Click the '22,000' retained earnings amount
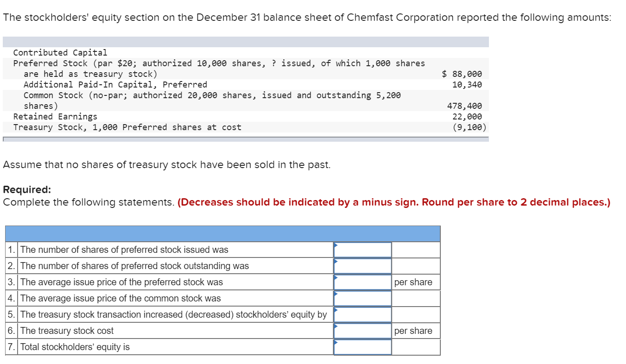Viewport: 626px width, 364px height. click(x=467, y=116)
